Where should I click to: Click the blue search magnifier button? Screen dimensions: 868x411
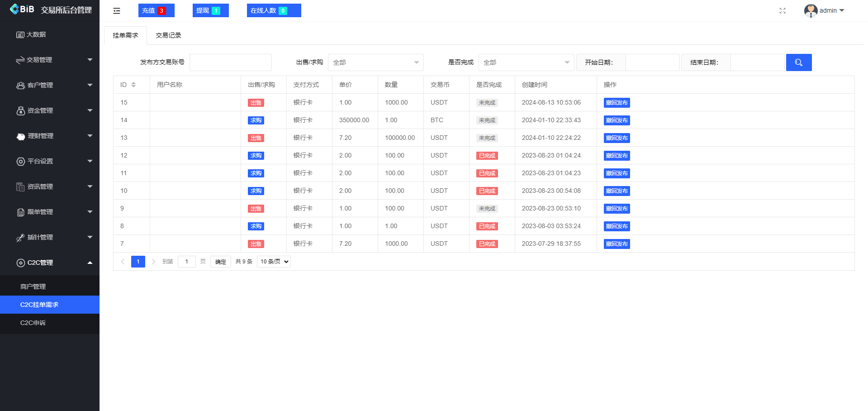point(799,62)
